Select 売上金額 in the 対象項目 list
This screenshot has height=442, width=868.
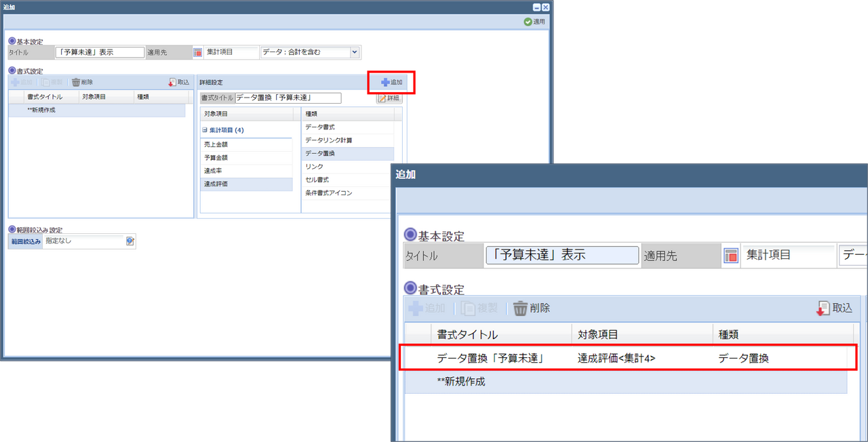pyautogui.click(x=246, y=144)
